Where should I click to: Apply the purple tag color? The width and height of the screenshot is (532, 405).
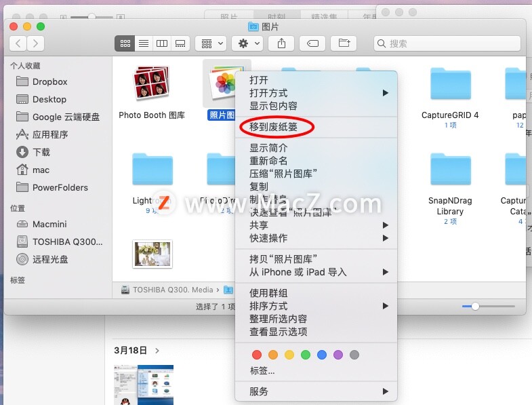[338, 355]
